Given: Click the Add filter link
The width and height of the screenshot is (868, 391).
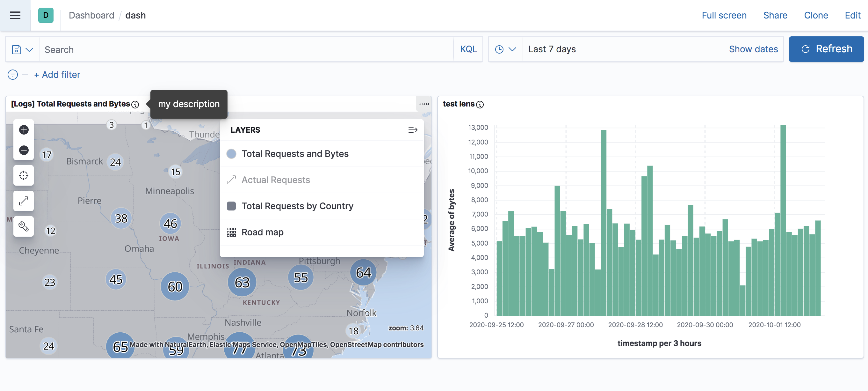Looking at the screenshot, I should pos(57,75).
